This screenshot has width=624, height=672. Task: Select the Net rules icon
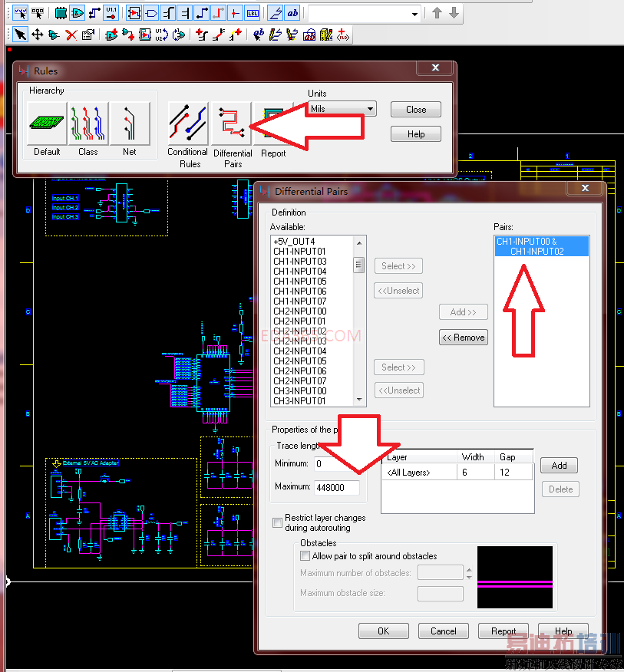coord(130,124)
